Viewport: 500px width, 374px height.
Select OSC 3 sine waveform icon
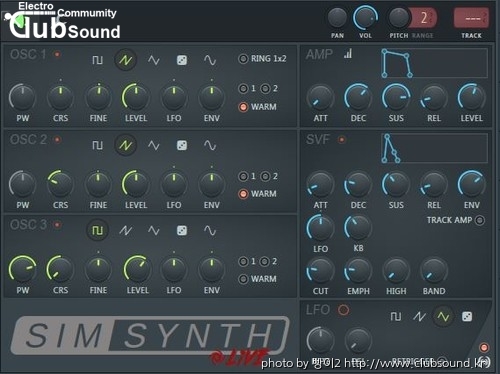(x=210, y=230)
